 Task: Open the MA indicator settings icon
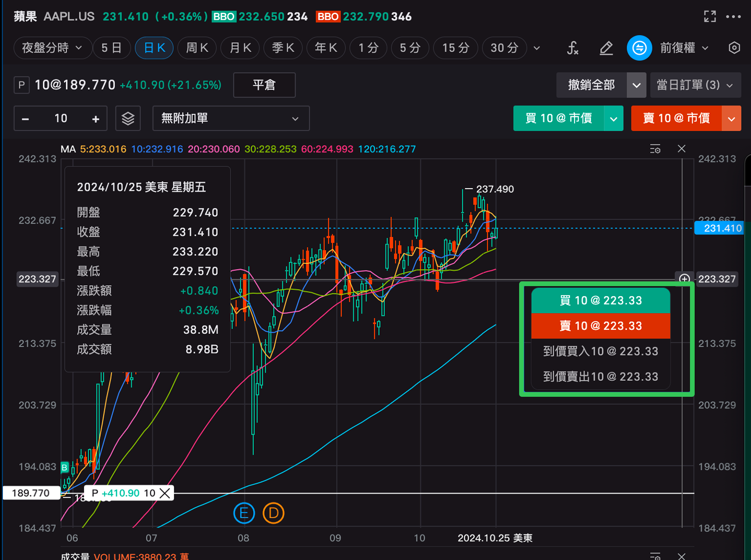point(655,149)
